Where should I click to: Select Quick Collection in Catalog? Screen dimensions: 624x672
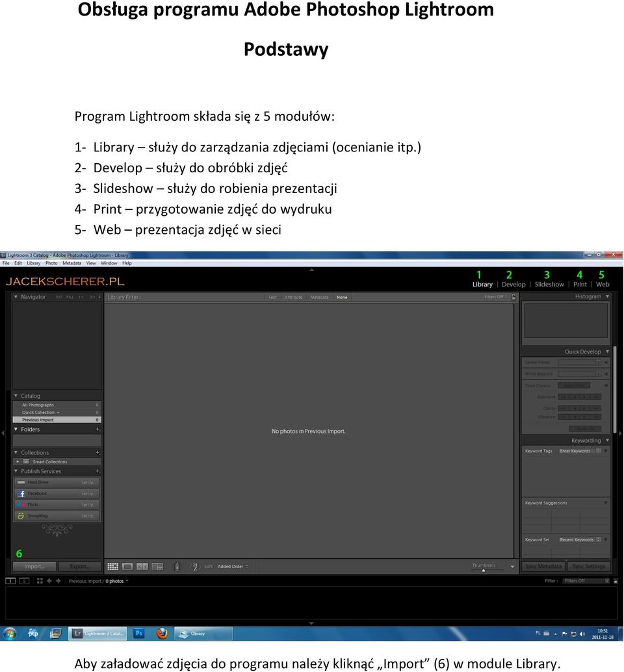click(x=57, y=412)
